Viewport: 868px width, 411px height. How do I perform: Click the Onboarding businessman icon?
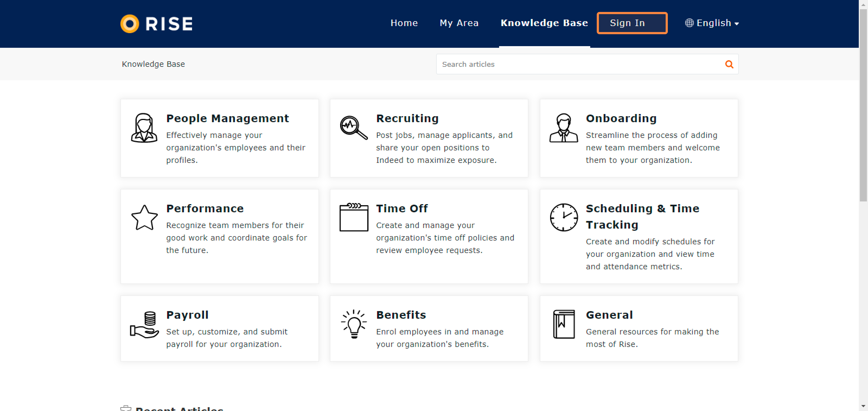(x=563, y=128)
